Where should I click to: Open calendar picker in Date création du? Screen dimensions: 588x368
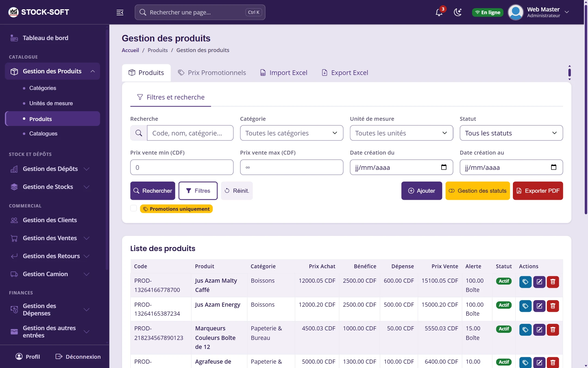[x=444, y=167]
